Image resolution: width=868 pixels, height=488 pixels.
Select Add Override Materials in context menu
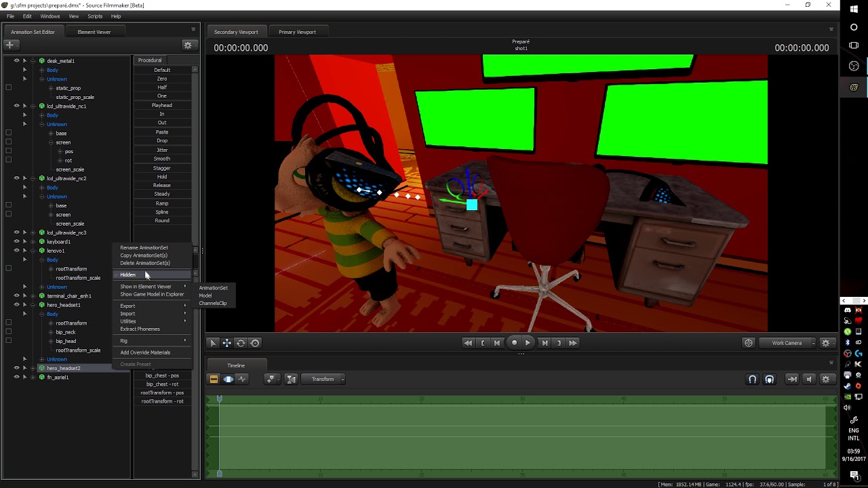click(145, 352)
